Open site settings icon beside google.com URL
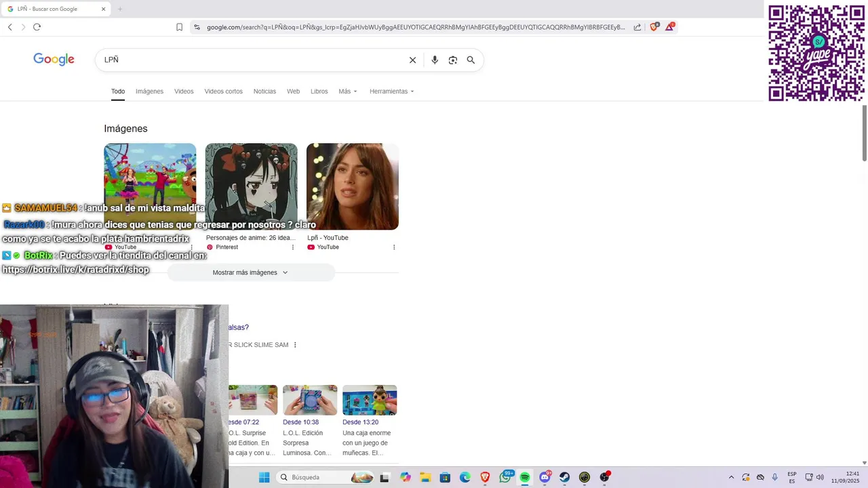Screen dimensions: 868x488 click(197, 27)
